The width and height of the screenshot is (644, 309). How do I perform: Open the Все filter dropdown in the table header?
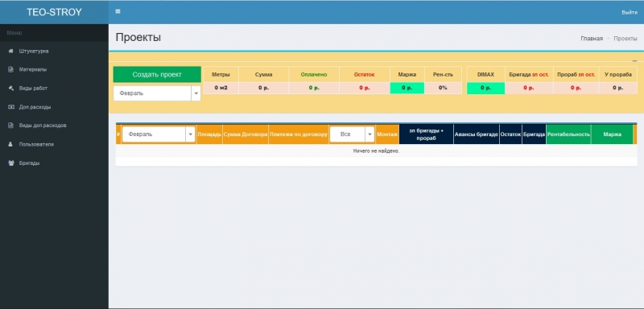(x=352, y=134)
